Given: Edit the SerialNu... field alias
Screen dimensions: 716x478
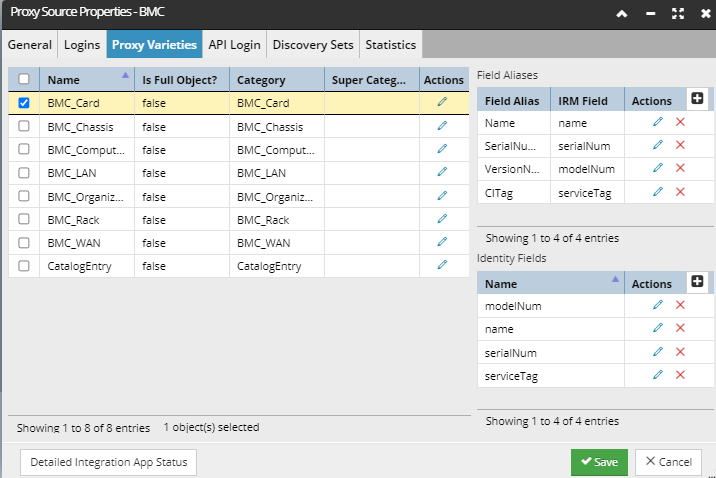Looking at the screenshot, I should click(x=658, y=145).
